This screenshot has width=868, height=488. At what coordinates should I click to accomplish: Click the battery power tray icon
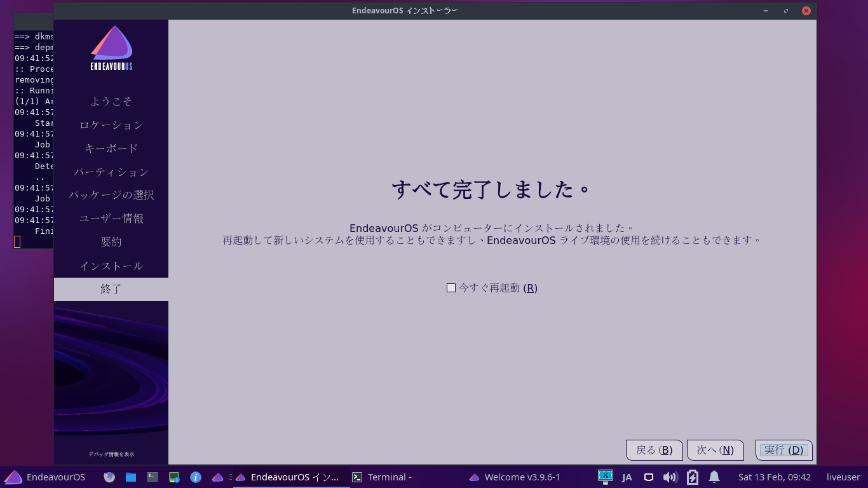click(x=693, y=477)
